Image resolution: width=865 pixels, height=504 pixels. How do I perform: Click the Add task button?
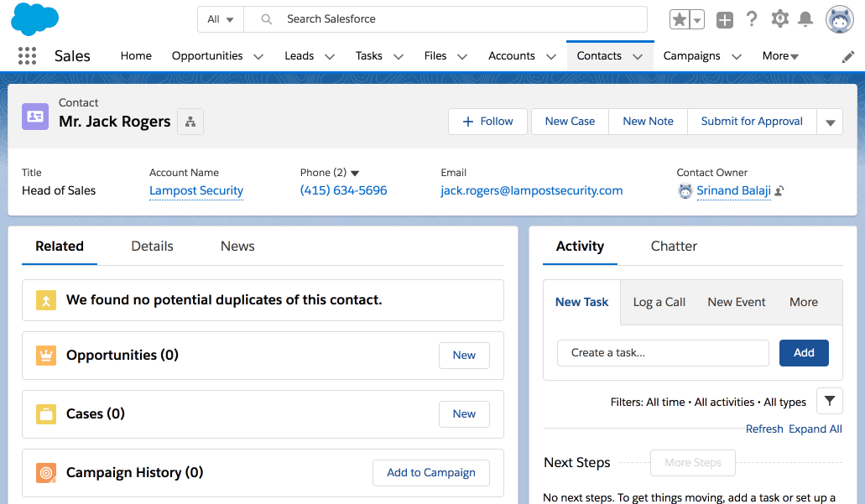click(804, 353)
